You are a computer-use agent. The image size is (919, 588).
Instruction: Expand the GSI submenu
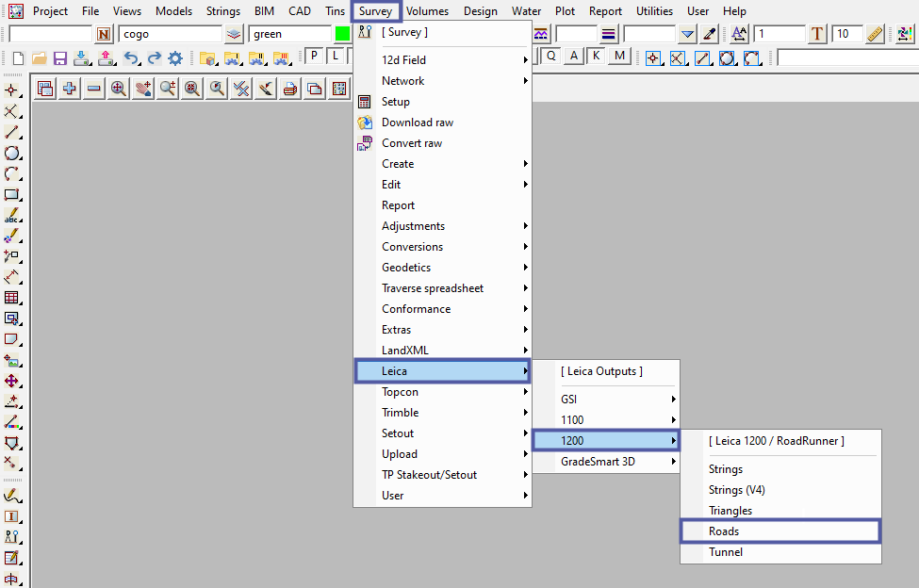pyautogui.click(x=605, y=400)
